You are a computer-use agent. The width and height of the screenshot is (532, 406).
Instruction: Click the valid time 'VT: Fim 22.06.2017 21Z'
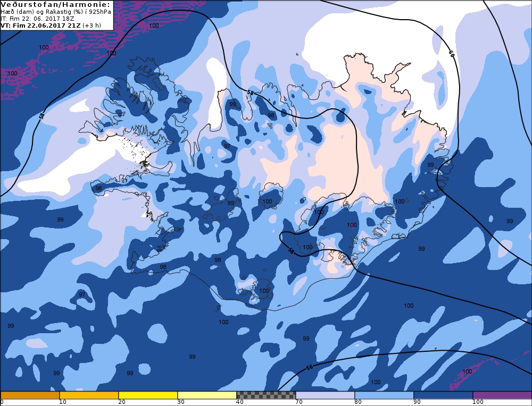(x=40, y=26)
